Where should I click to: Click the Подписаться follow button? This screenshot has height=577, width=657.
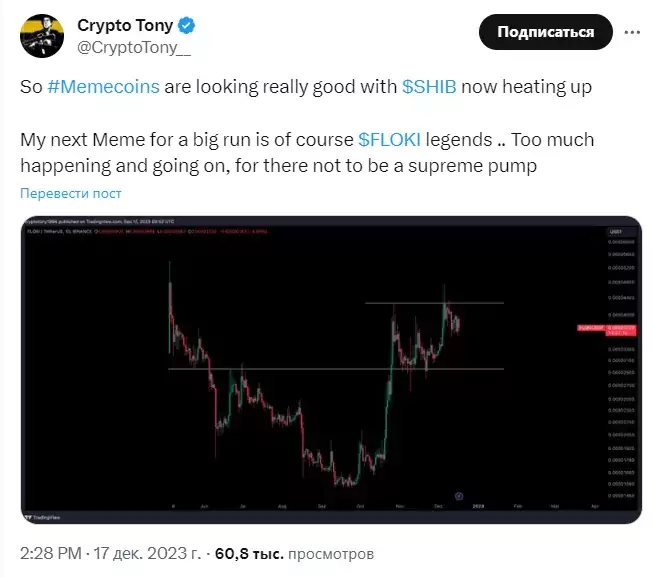point(546,32)
